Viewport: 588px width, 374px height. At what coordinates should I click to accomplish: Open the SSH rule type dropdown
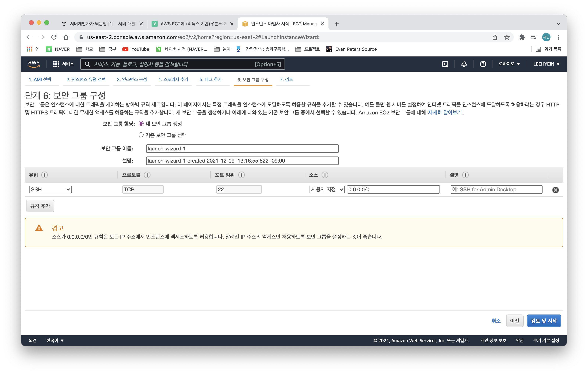[x=50, y=189]
